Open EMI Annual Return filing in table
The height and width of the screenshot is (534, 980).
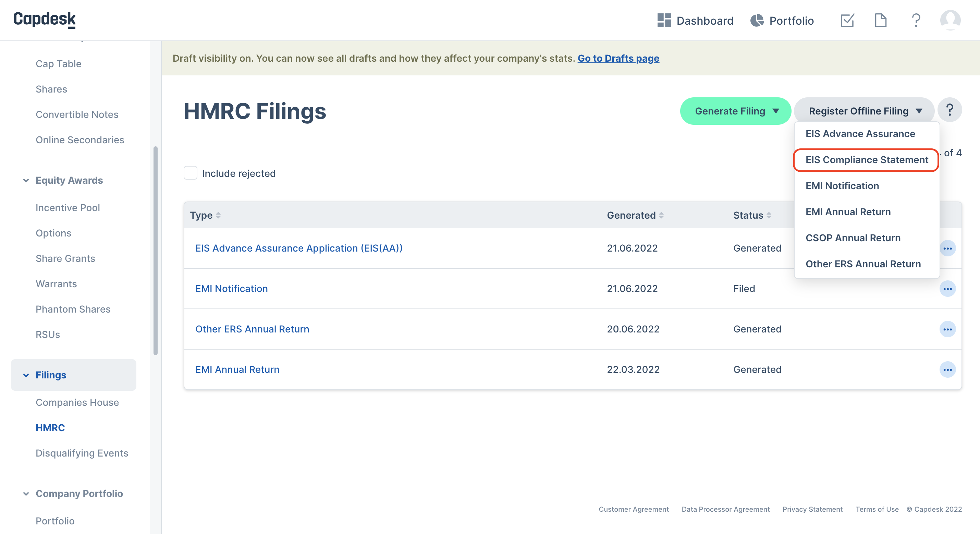(237, 369)
